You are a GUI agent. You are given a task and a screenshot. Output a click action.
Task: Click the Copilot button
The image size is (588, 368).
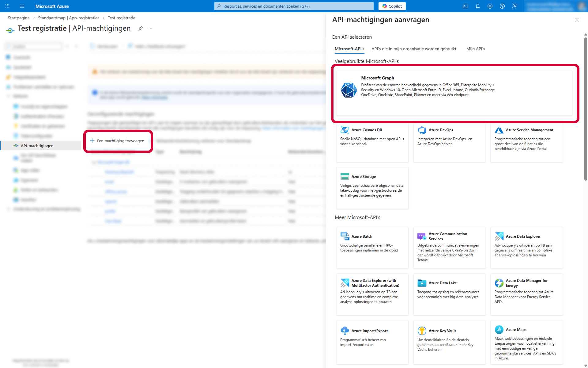click(x=392, y=6)
